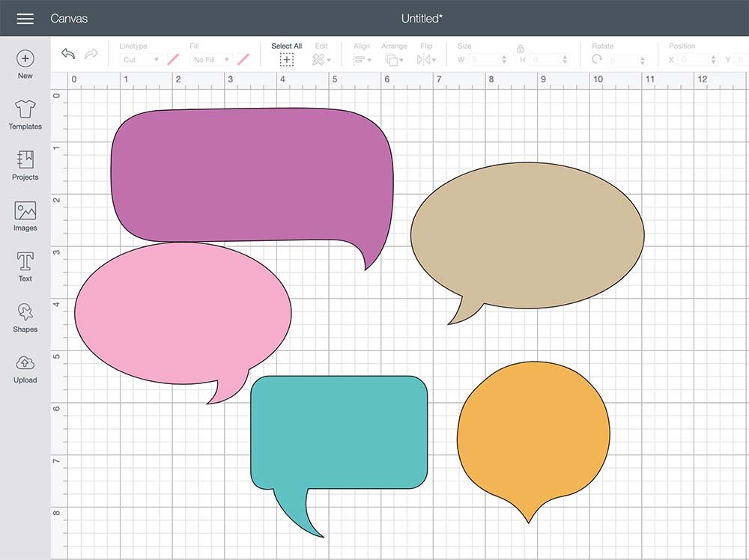Click the Width field stepper arrows
This screenshot has width=749, height=560.
504,60
